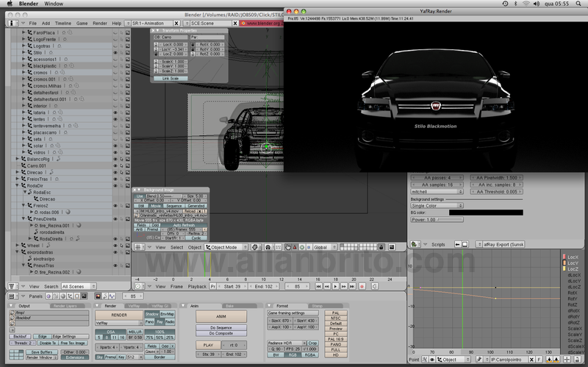Viewport: 588px width, 367px height.
Task: Click the record button in timeline
Action: pos(362,286)
